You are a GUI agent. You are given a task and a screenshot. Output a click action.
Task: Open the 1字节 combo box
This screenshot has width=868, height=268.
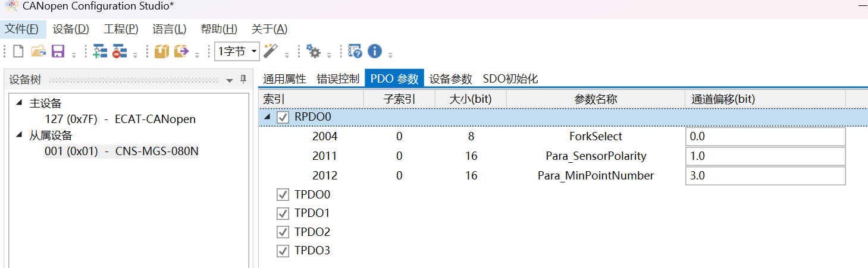[237, 52]
